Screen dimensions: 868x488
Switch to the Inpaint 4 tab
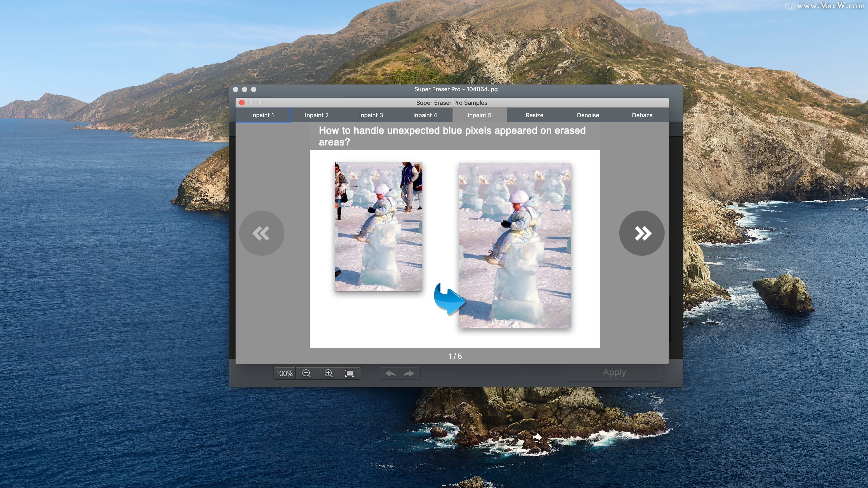pyautogui.click(x=425, y=115)
